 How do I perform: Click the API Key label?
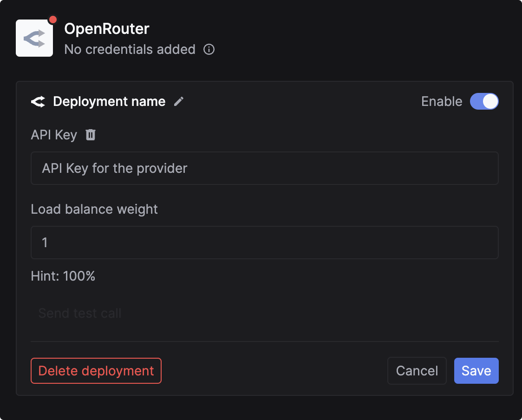coord(54,135)
